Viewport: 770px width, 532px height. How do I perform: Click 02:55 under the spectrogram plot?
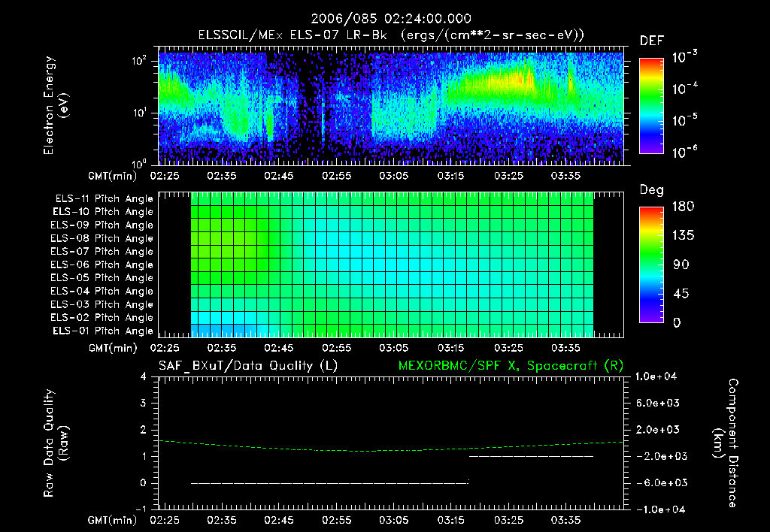336,176
